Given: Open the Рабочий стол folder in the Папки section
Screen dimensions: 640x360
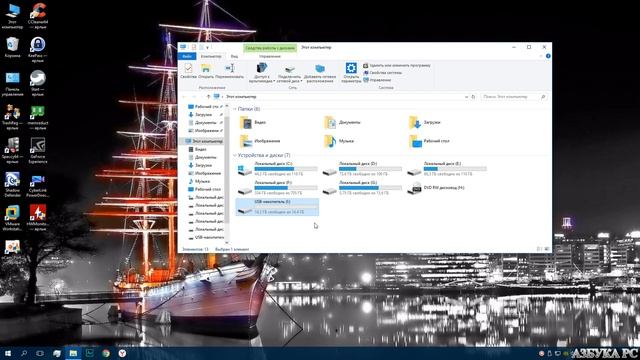Looking at the screenshot, I should pos(429,141).
